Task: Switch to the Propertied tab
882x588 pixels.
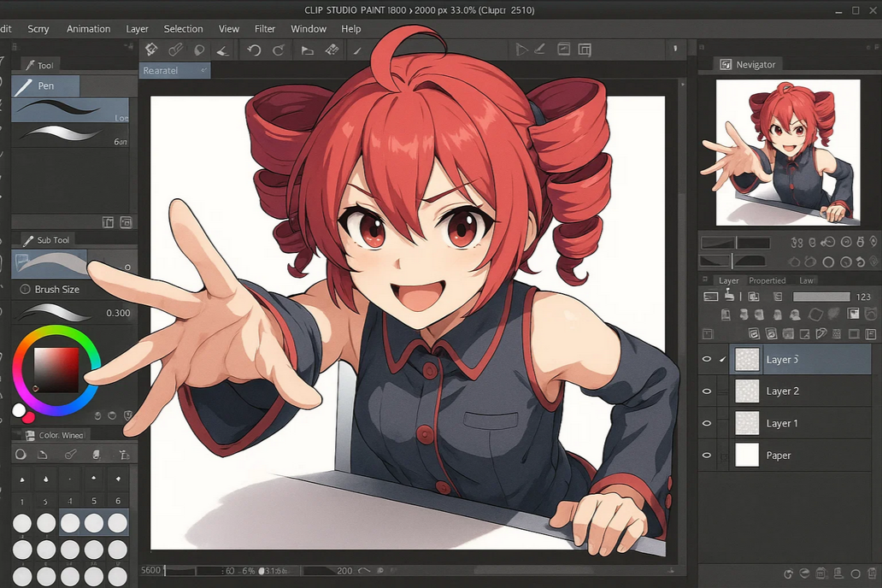Action: point(767,280)
